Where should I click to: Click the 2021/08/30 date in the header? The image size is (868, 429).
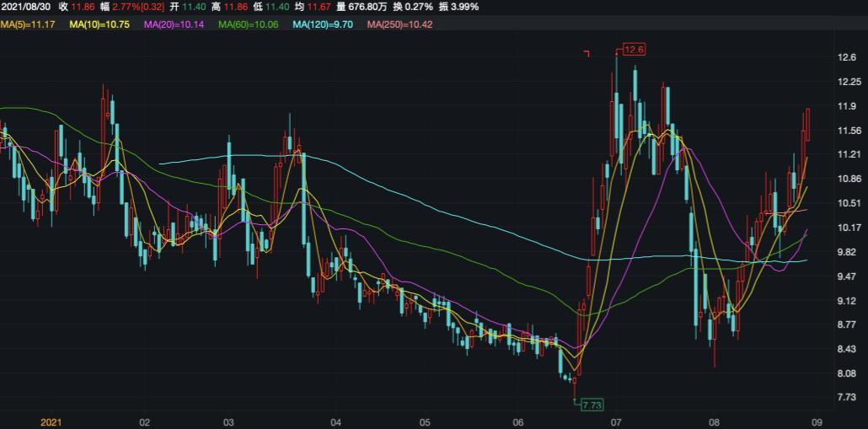[x=25, y=7]
